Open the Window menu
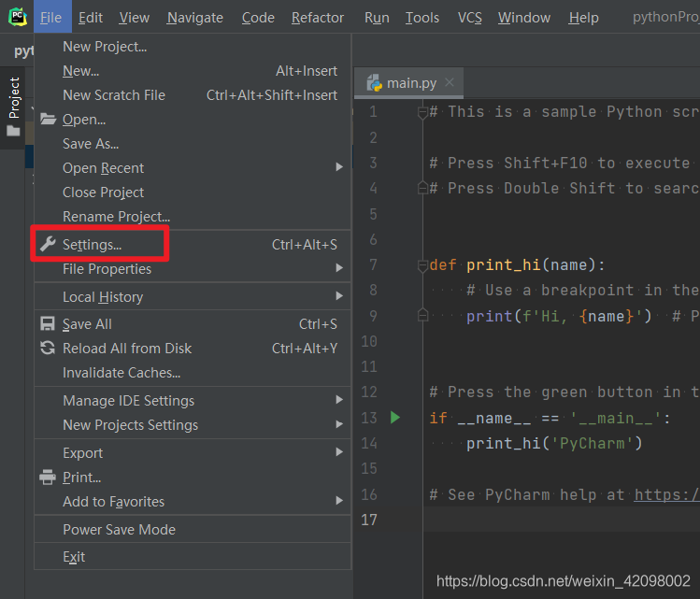 pos(524,18)
